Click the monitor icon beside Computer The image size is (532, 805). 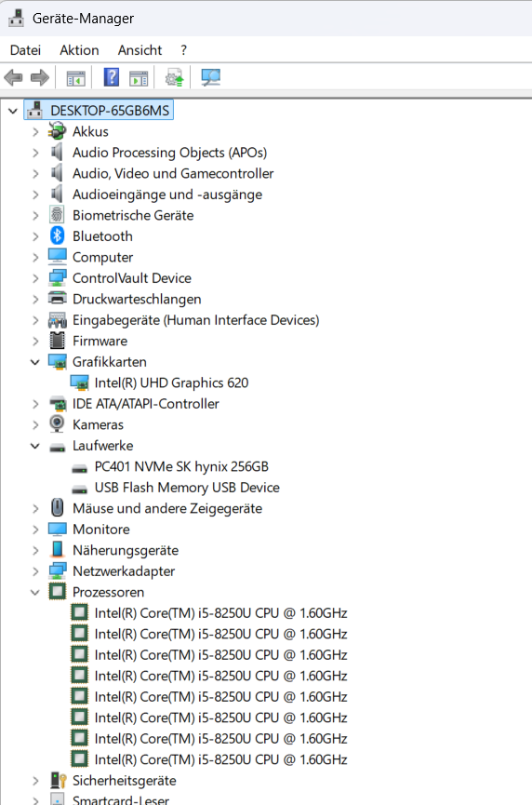(57, 257)
